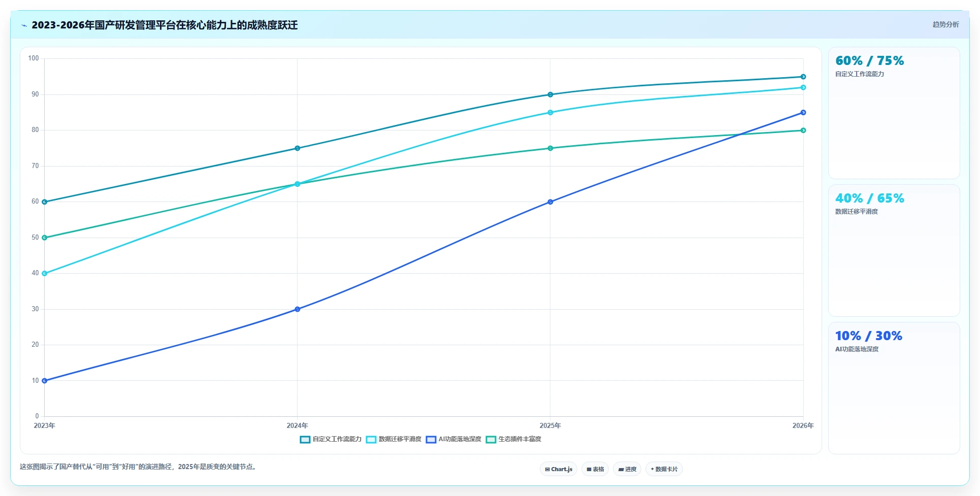Select the 2023 AI功能落地深度 point at 10

(45, 381)
